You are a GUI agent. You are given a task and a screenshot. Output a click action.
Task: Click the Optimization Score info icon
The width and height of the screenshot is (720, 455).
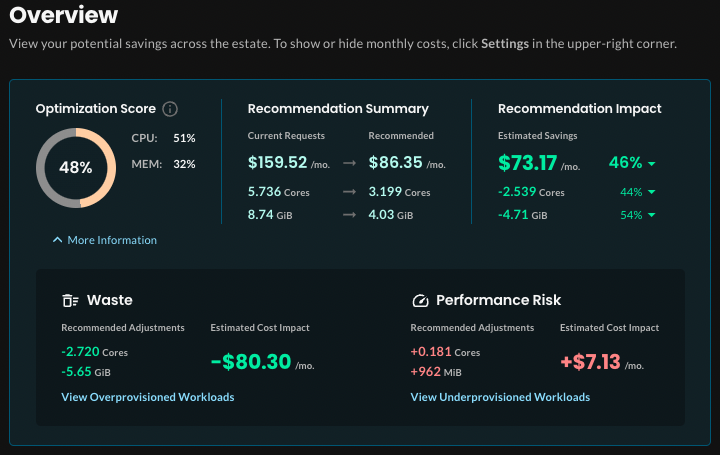coord(170,109)
